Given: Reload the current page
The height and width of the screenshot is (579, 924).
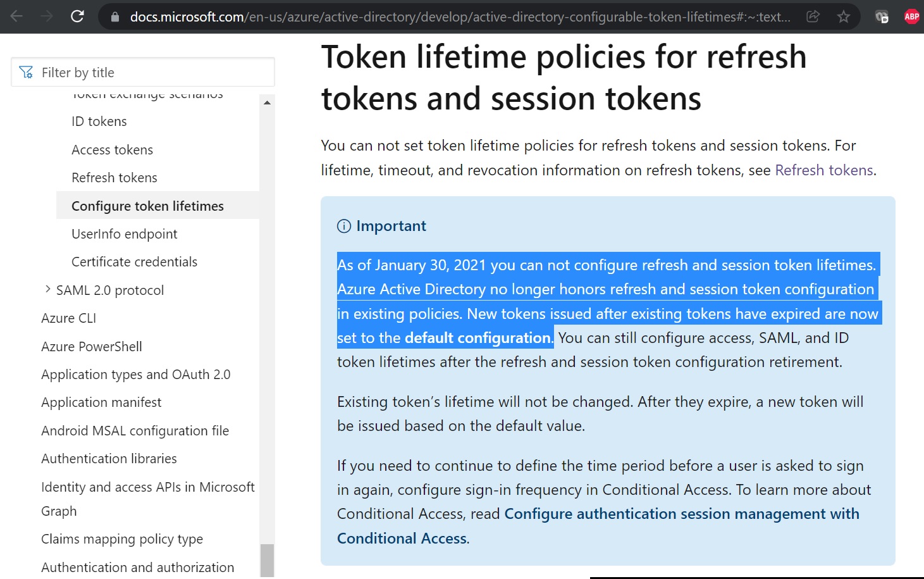Looking at the screenshot, I should pyautogui.click(x=77, y=16).
